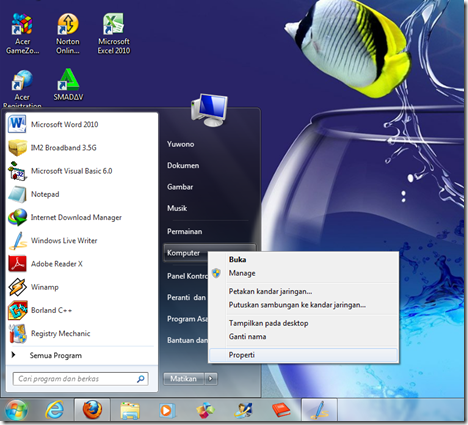Open Windows Media Player on taskbar
The width and height of the screenshot is (468, 425).
coord(166,410)
